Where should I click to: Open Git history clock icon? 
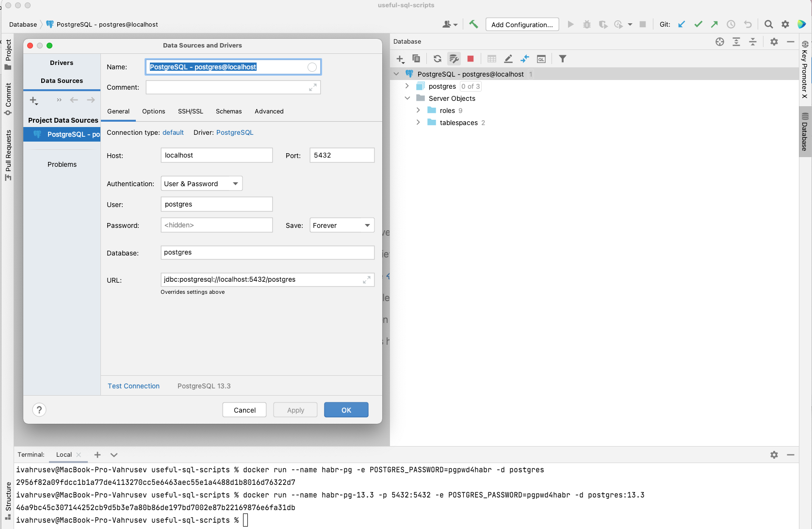(x=731, y=24)
